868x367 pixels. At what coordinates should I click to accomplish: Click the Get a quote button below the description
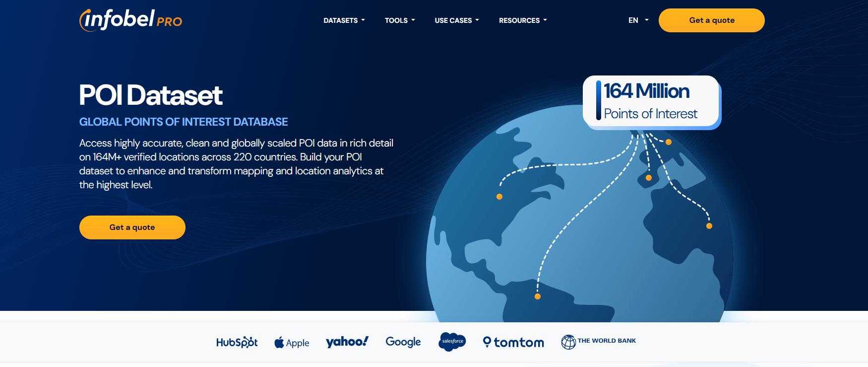[132, 227]
